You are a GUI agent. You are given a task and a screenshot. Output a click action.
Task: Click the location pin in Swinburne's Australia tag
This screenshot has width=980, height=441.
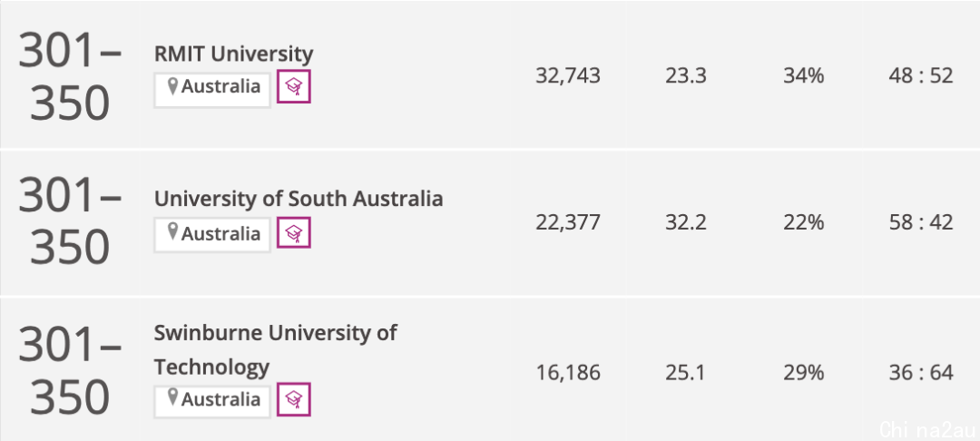point(173,398)
